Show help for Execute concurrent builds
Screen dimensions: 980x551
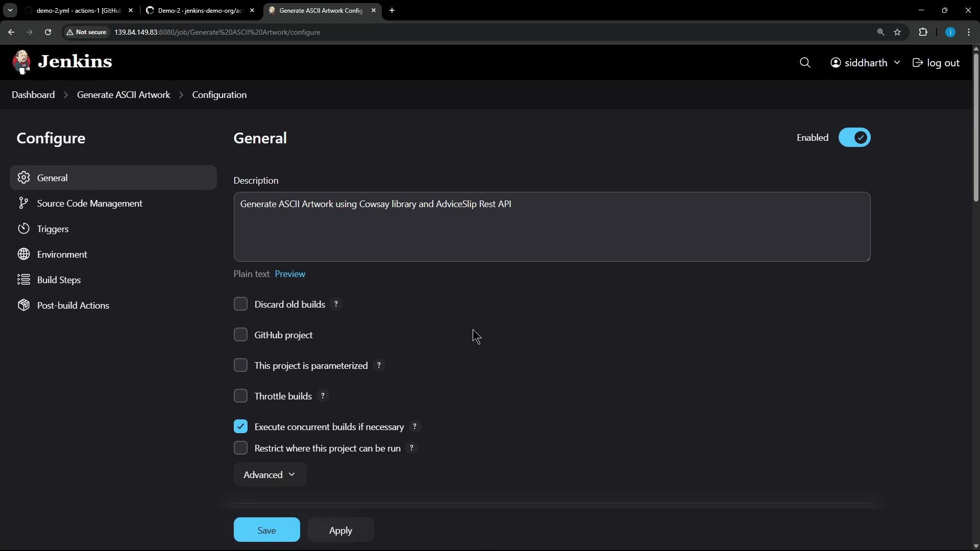point(415,427)
